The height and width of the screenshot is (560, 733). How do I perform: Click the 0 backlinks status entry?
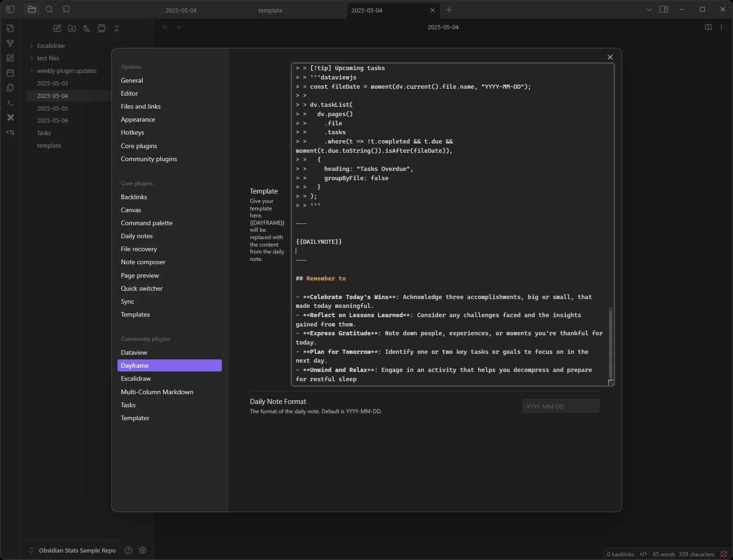[620, 554]
